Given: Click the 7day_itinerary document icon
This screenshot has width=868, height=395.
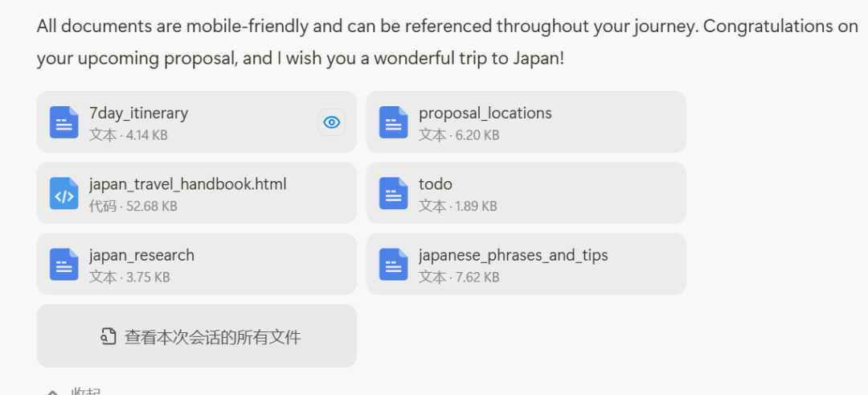Looking at the screenshot, I should coord(64,122).
